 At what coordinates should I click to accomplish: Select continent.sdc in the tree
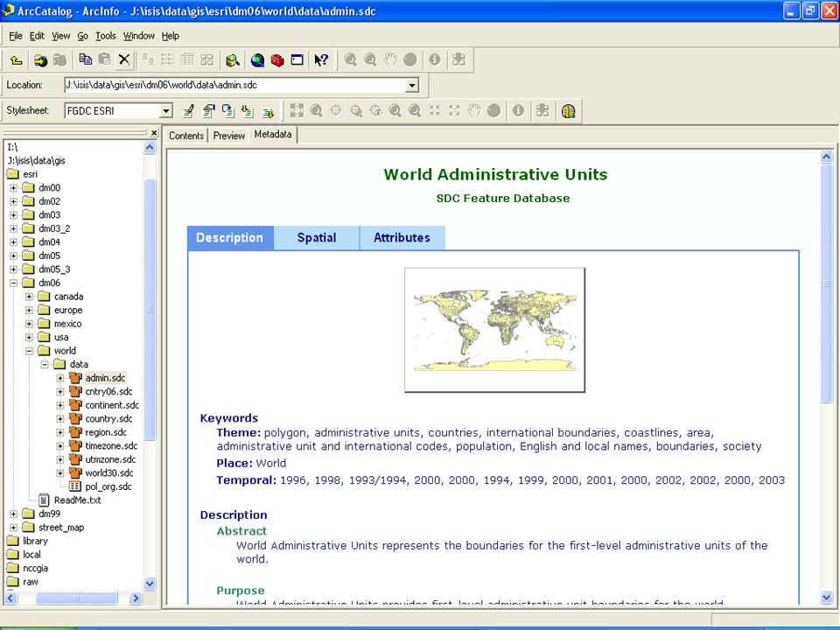click(112, 405)
